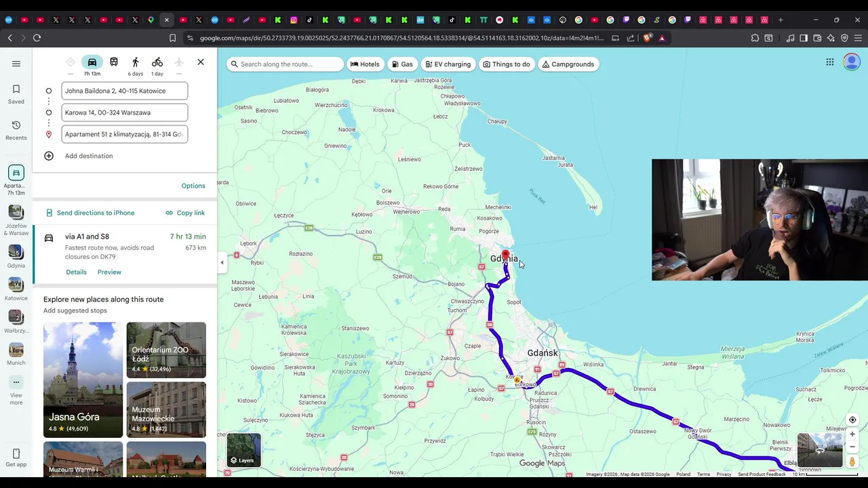Image resolution: width=868 pixels, height=488 pixels.
Task: Filter route search by Things to do
Action: tap(506, 64)
